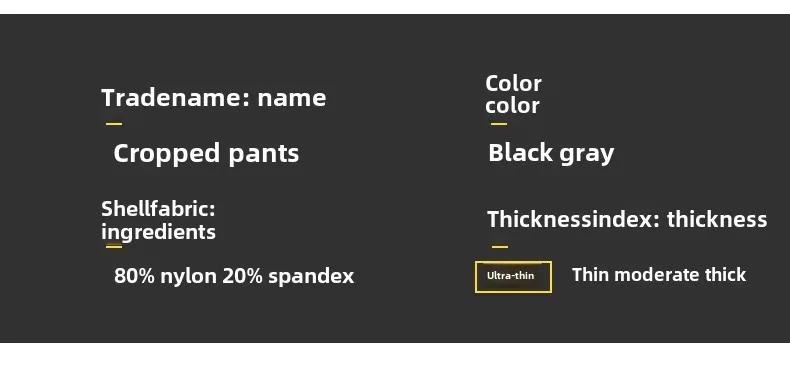Click the Thin moderate thick label
The width and height of the screenshot is (790, 379).
pyautogui.click(x=659, y=275)
